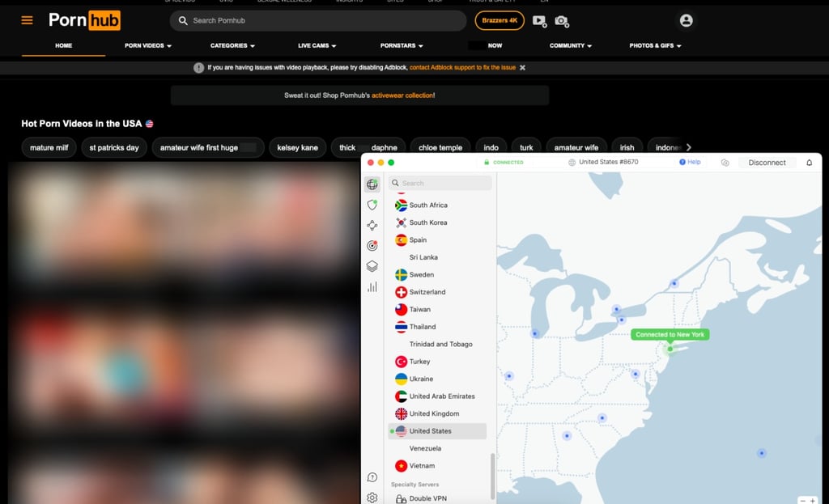Open the stacked layers icon in VPN sidebar
Image resolution: width=829 pixels, height=504 pixels.
click(372, 266)
